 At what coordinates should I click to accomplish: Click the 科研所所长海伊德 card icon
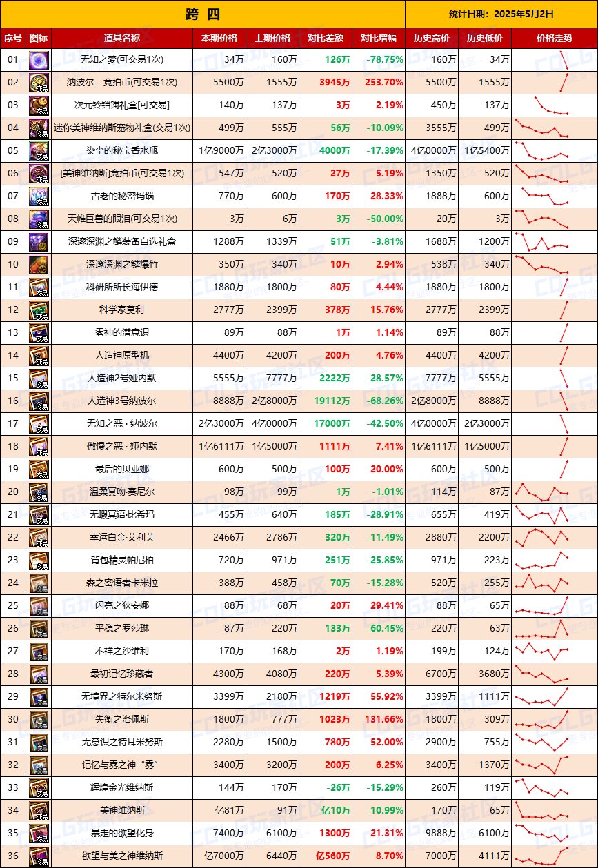click(x=39, y=287)
